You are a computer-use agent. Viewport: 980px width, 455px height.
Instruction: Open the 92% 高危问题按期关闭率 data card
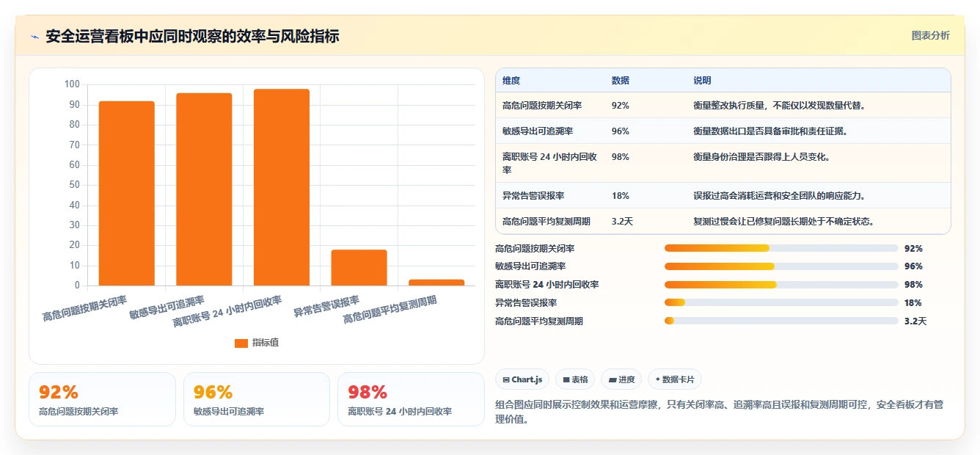[x=102, y=399]
